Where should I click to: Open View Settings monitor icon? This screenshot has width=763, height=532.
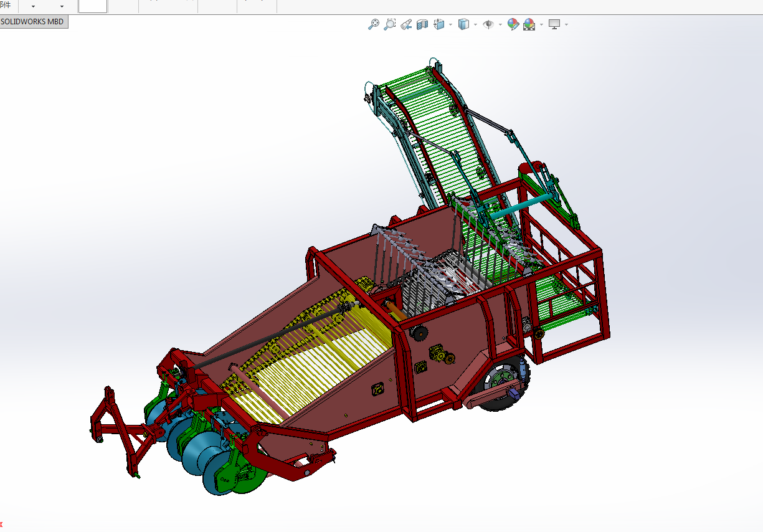click(554, 24)
